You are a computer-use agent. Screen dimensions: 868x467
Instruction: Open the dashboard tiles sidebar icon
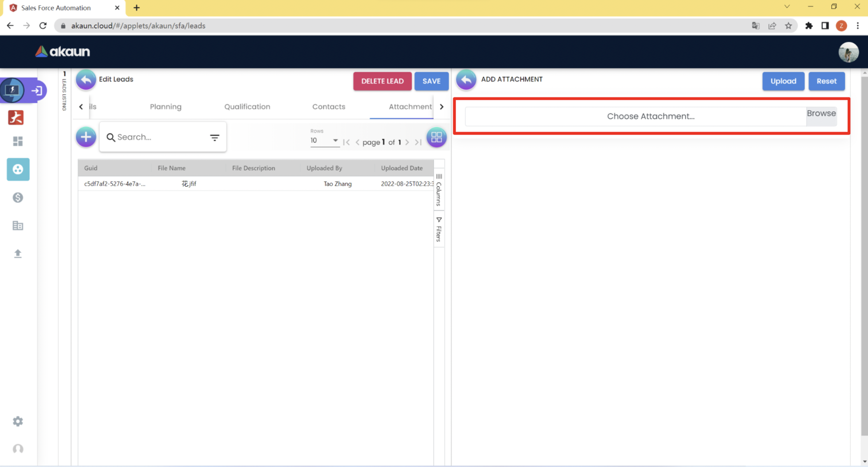(x=18, y=141)
